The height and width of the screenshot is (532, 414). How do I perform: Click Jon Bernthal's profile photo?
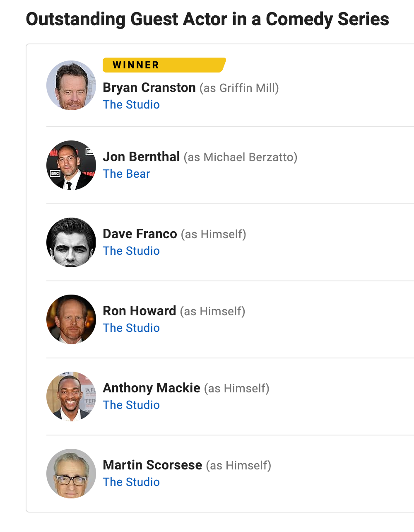(x=71, y=165)
